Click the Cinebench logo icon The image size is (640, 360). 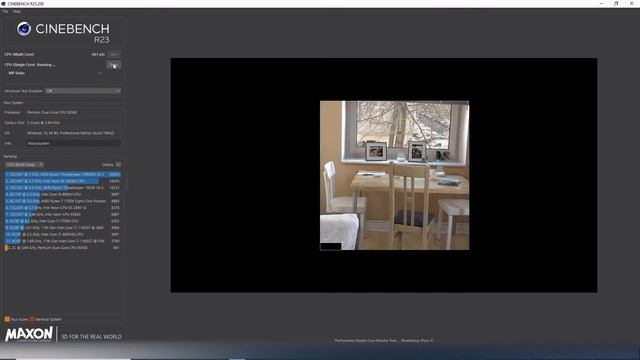pos(24,29)
